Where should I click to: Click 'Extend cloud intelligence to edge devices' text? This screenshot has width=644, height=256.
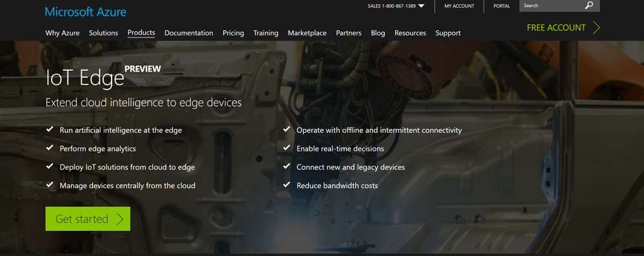pos(143,103)
